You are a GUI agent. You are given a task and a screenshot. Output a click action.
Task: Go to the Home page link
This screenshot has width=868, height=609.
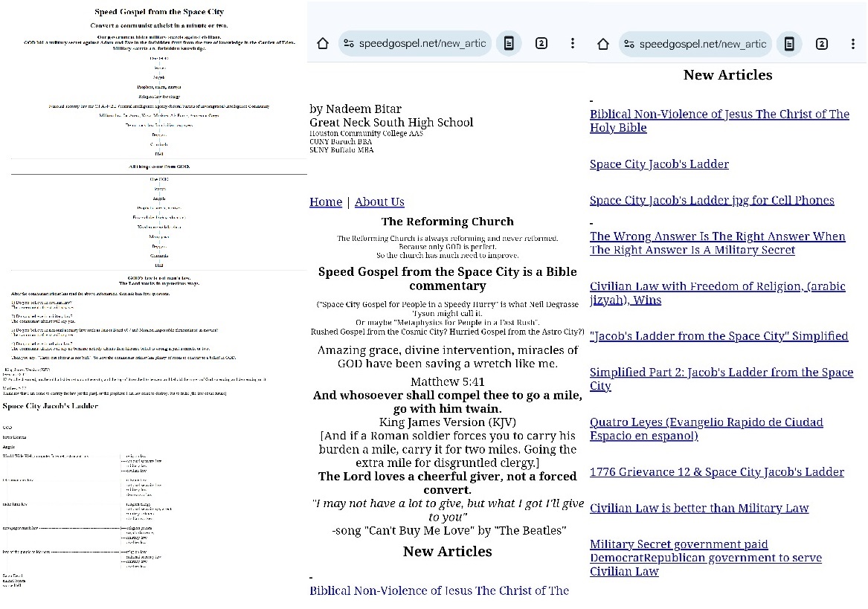pyautogui.click(x=326, y=202)
